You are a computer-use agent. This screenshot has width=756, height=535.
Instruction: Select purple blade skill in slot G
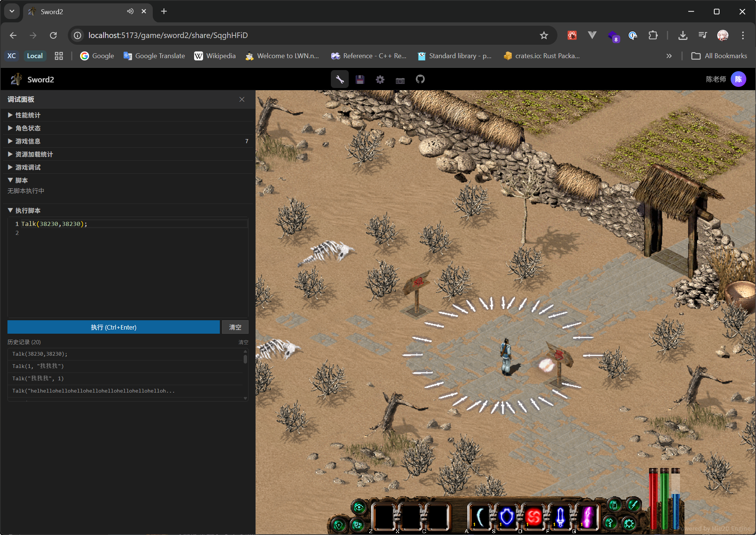(x=587, y=517)
